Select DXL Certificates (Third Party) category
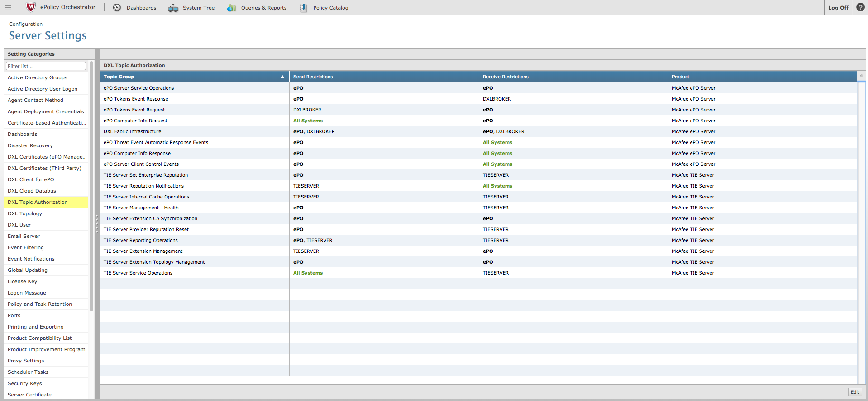Viewport: 868px width, 401px height. pos(46,168)
